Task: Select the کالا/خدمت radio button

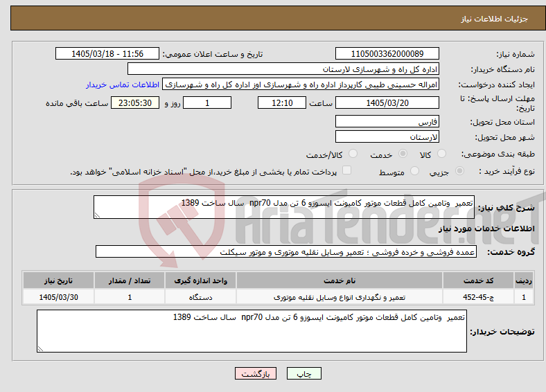Action: click(353, 154)
